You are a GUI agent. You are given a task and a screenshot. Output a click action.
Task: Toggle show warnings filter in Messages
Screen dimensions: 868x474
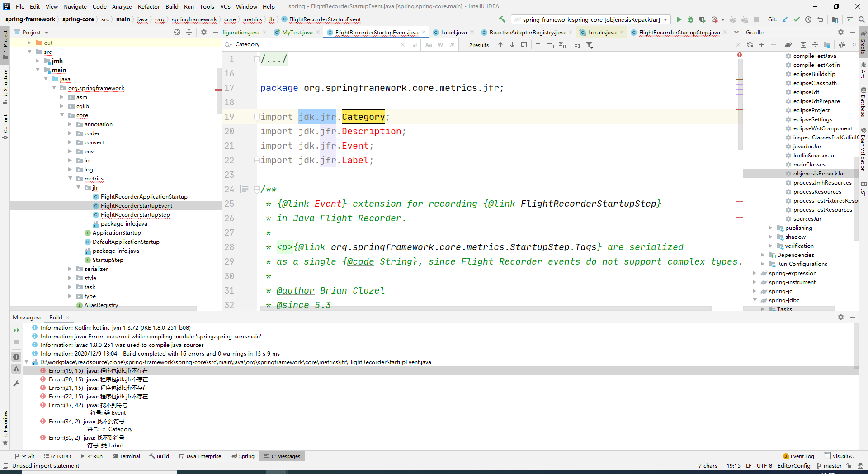coord(16,369)
